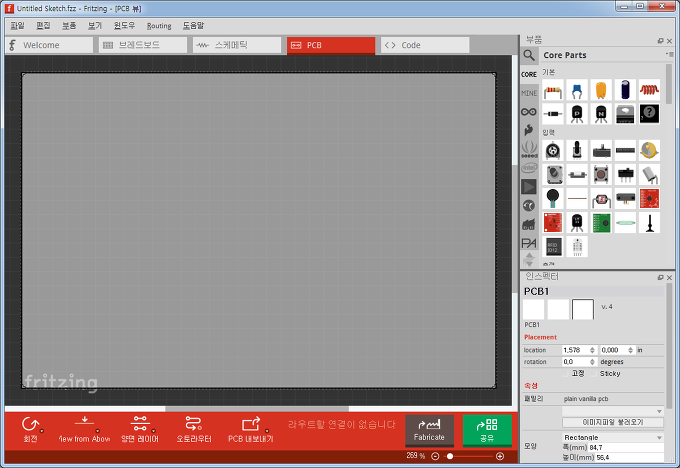Image resolution: width=680 pixels, height=468 pixels.
Task: Open the Edit menu
Action: click(43, 26)
